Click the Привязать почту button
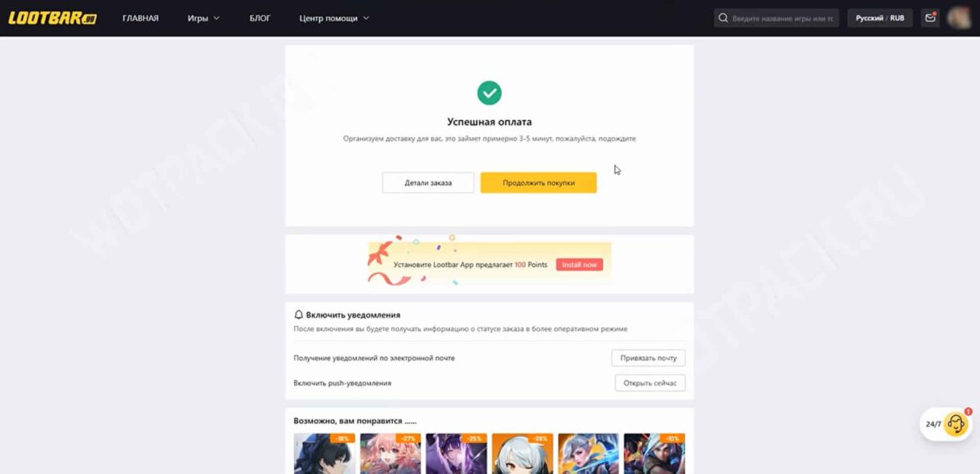 pyautogui.click(x=648, y=358)
